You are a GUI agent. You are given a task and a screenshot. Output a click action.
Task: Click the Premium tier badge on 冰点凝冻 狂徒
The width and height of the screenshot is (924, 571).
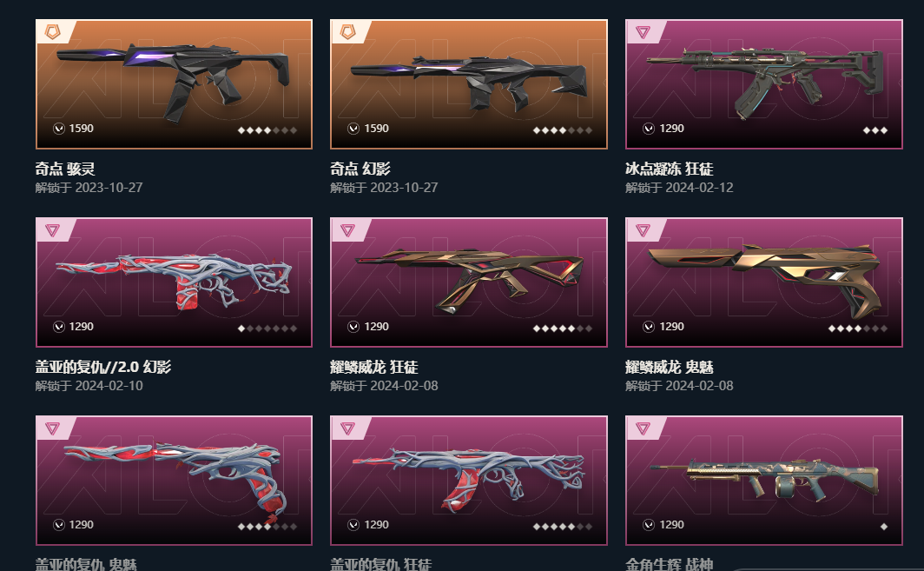(643, 32)
